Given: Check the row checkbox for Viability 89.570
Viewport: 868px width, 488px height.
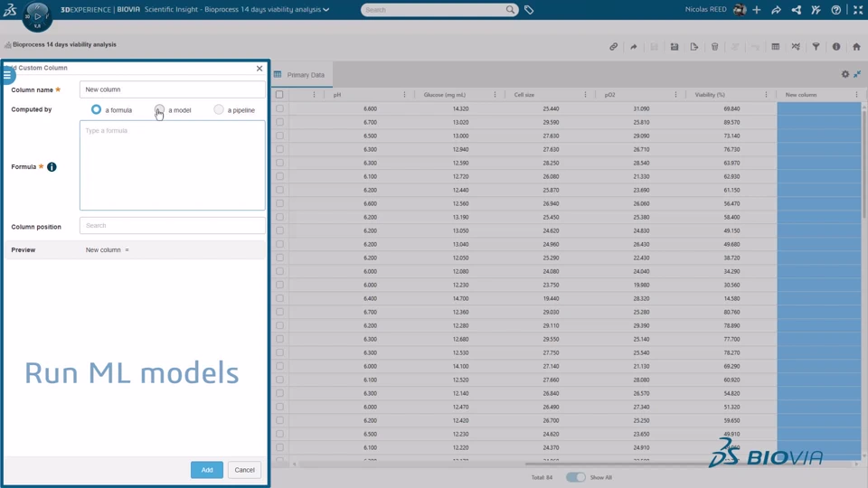Looking at the screenshot, I should point(279,122).
